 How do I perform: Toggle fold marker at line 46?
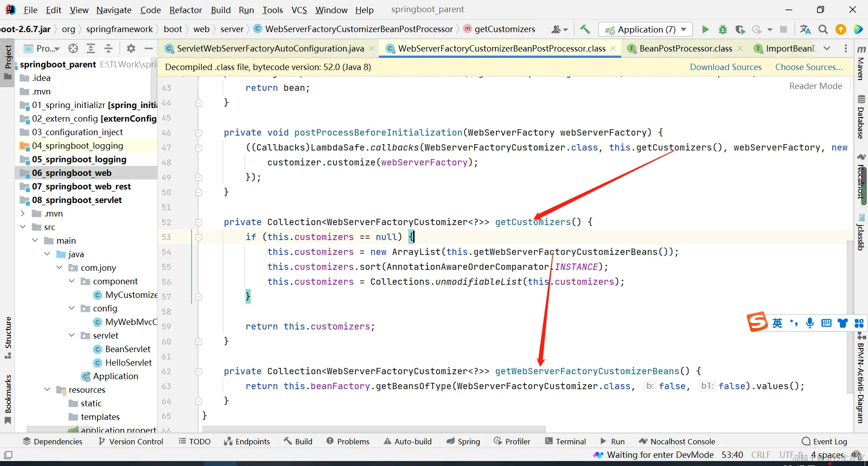tap(198, 133)
